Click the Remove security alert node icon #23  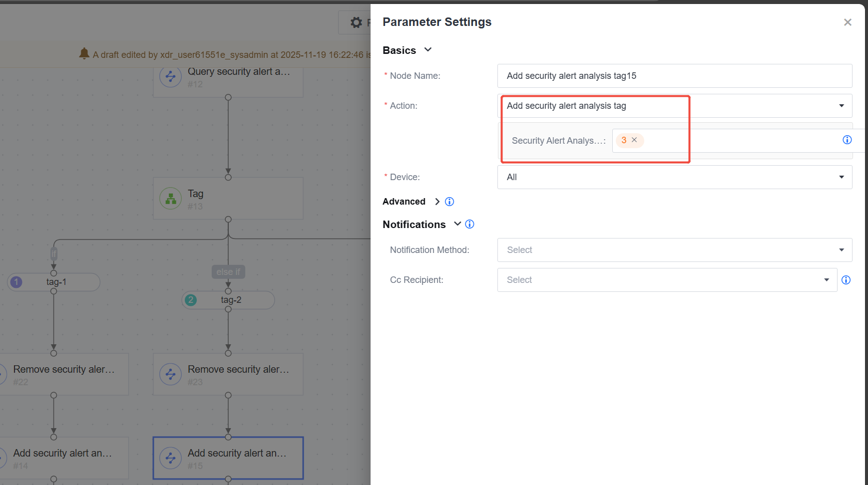170,374
